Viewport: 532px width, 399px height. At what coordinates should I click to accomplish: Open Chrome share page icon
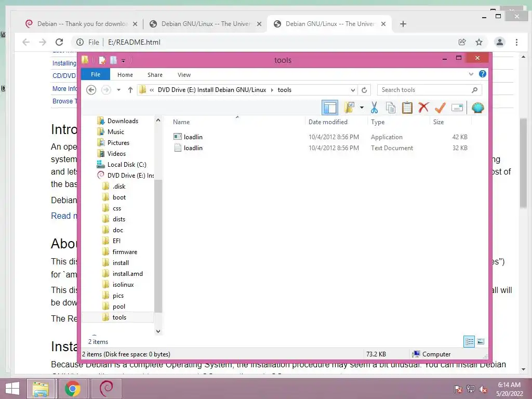coord(462,42)
